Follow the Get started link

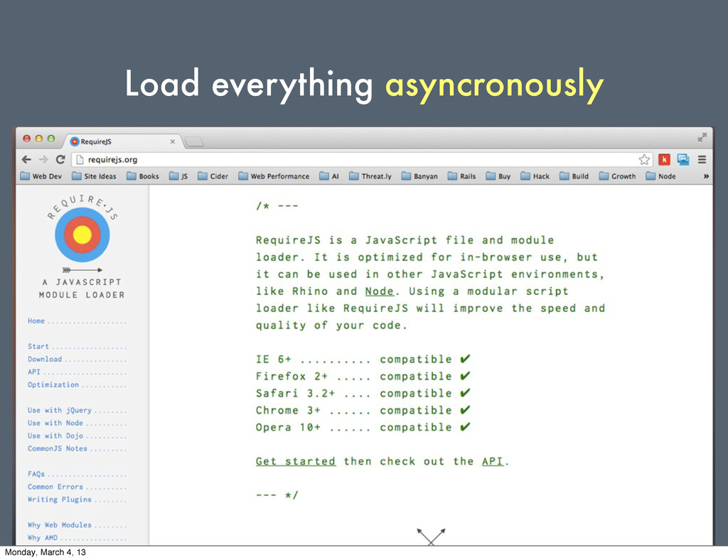(296, 462)
